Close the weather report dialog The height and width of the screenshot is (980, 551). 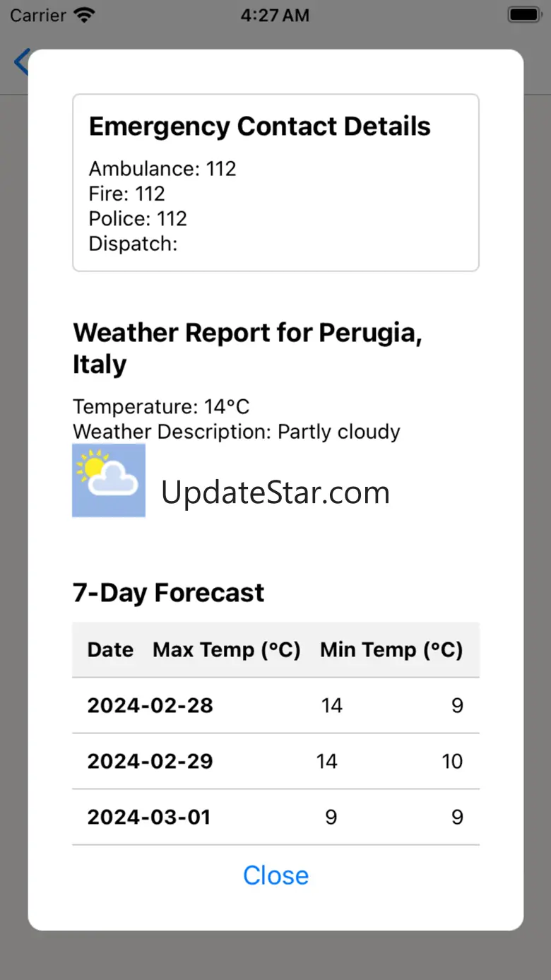(275, 875)
